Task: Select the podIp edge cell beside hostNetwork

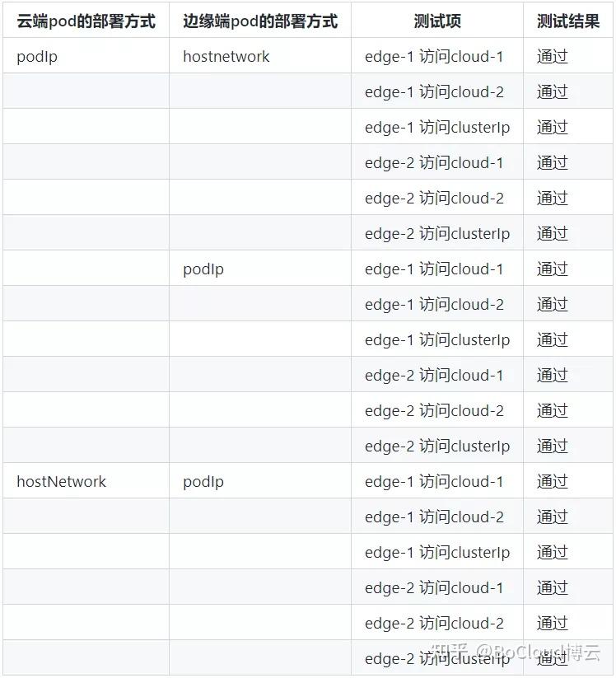Action: point(203,481)
